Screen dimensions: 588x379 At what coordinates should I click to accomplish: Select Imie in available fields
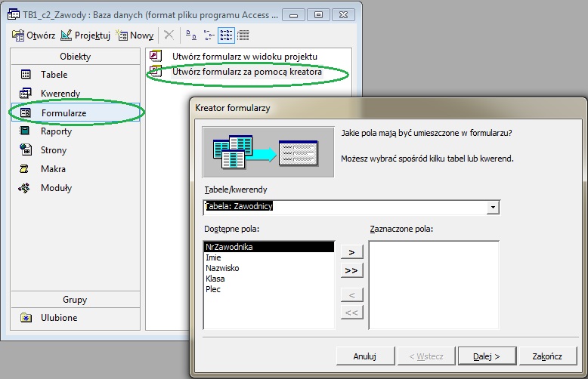(269, 257)
